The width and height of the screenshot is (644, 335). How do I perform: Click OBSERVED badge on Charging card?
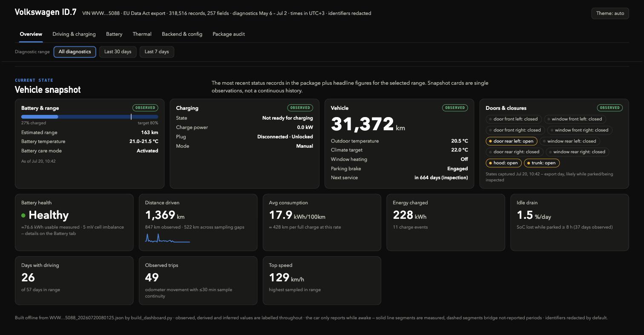tap(300, 108)
